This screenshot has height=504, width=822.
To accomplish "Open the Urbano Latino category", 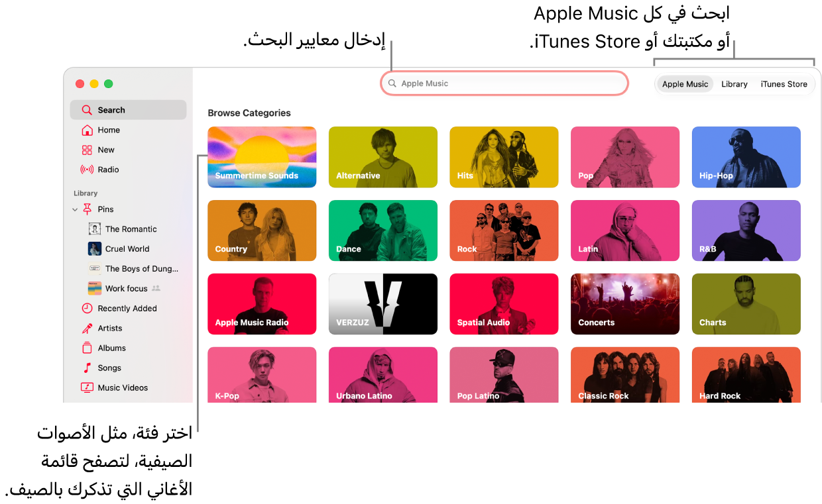I will tap(383, 375).
